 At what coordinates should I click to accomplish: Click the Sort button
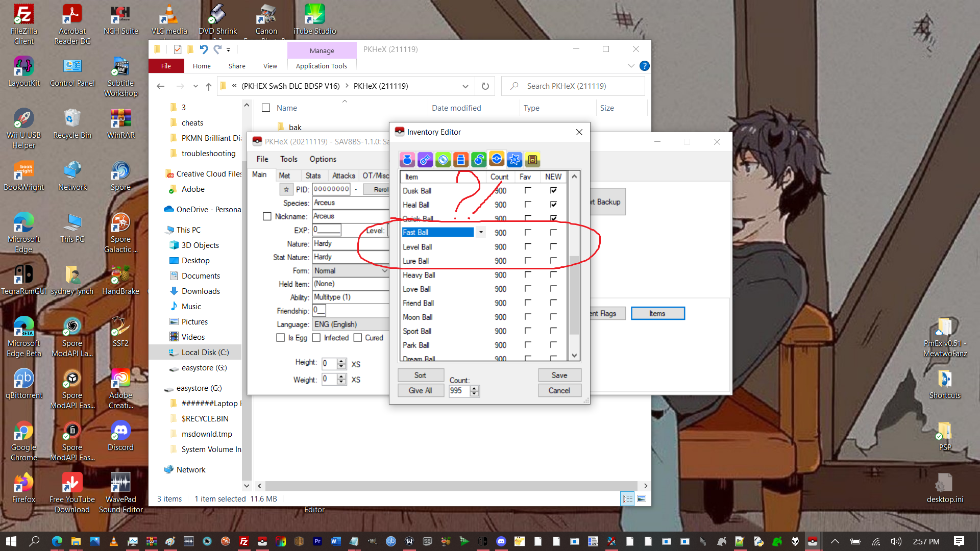coord(421,375)
